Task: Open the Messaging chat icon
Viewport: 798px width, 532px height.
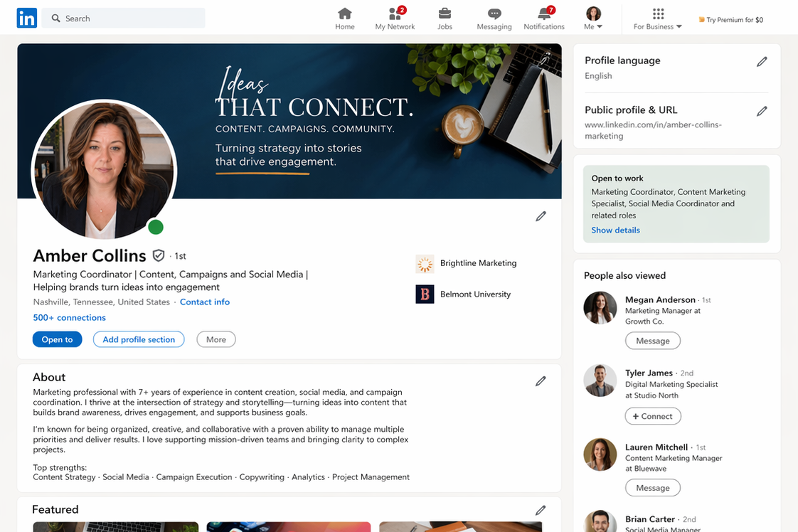Action: [x=494, y=14]
